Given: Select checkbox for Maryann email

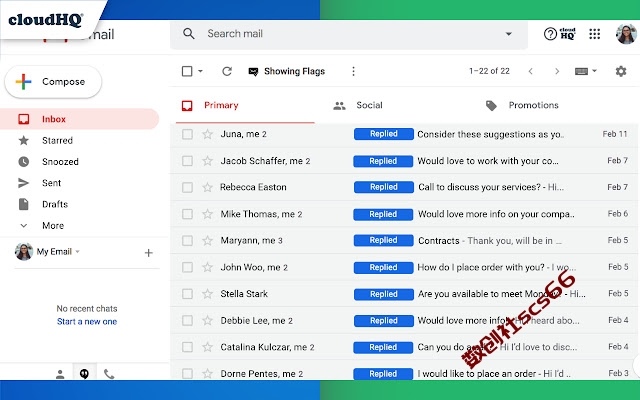Looking at the screenshot, I should [187, 240].
